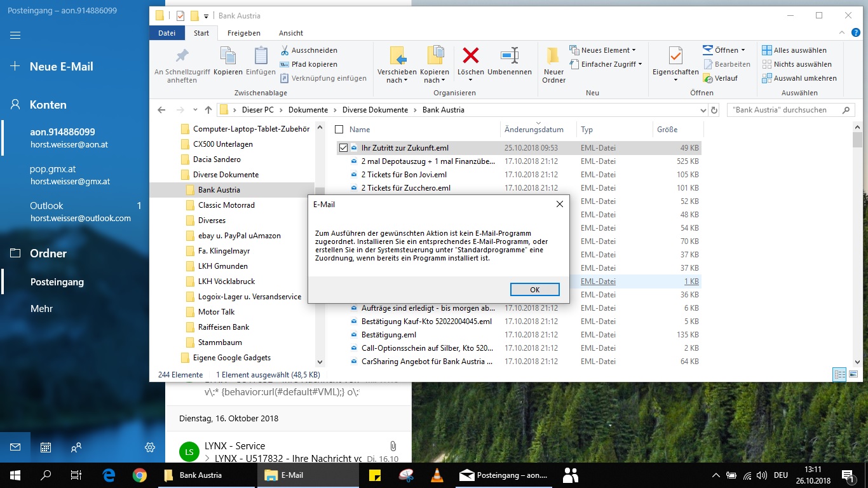
Task: Open Quick Access toolbar customize arrow
Action: click(206, 16)
